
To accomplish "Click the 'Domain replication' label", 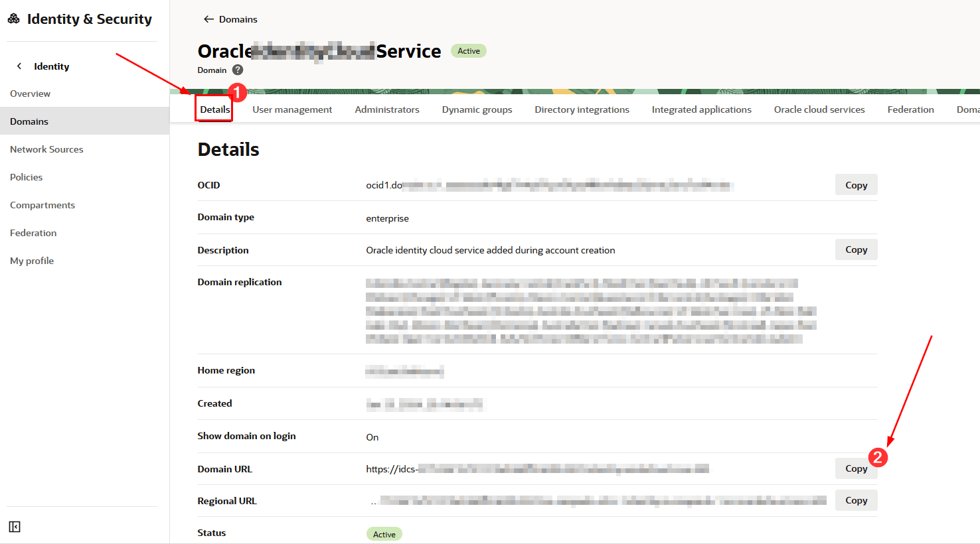I will pos(240,282).
